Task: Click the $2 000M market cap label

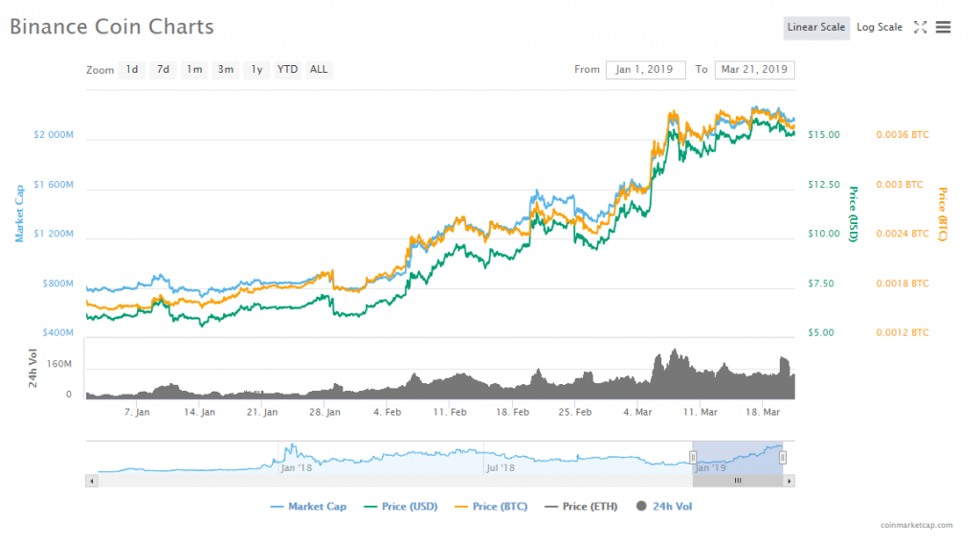Action: [x=54, y=134]
